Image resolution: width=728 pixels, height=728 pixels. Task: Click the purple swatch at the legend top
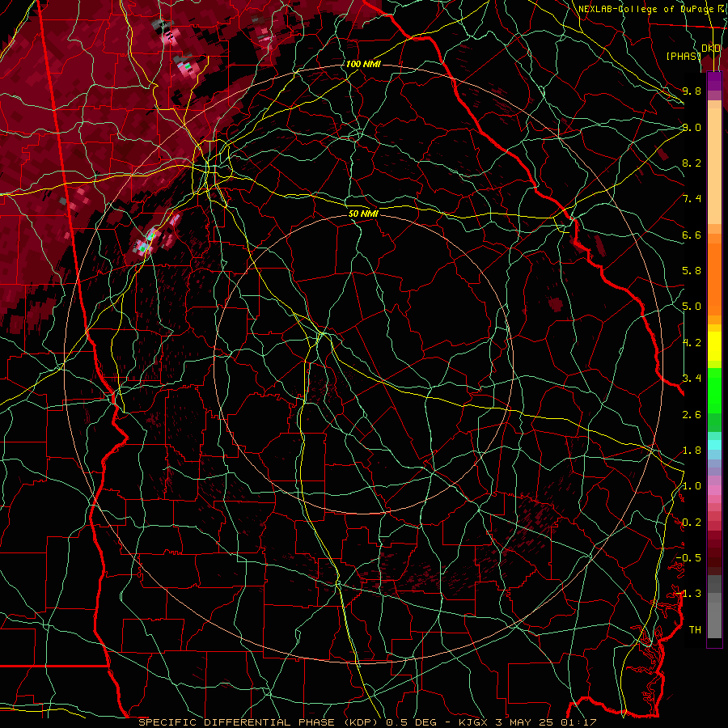click(714, 81)
